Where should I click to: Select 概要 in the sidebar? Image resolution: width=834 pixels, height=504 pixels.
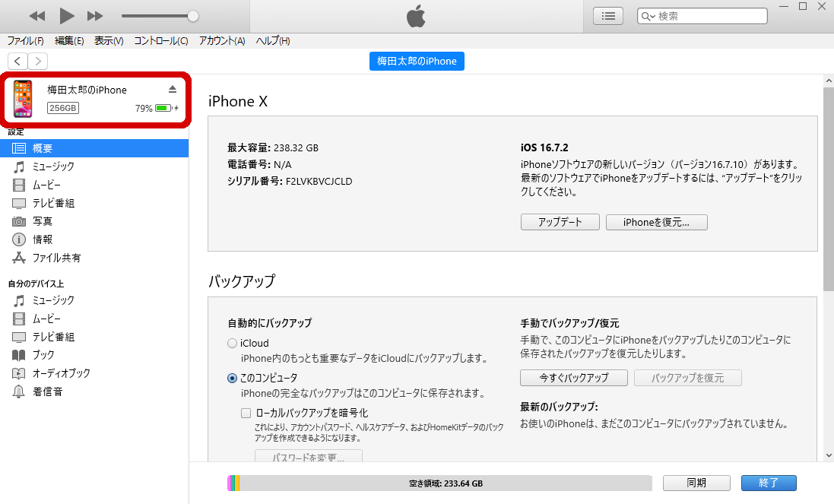click(94, 148)
